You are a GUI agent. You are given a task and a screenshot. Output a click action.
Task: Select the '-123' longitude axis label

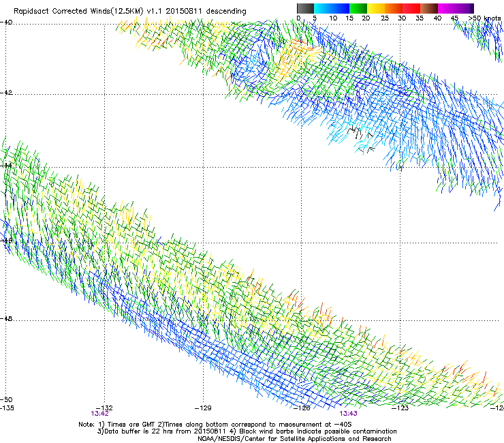[400, 408]
